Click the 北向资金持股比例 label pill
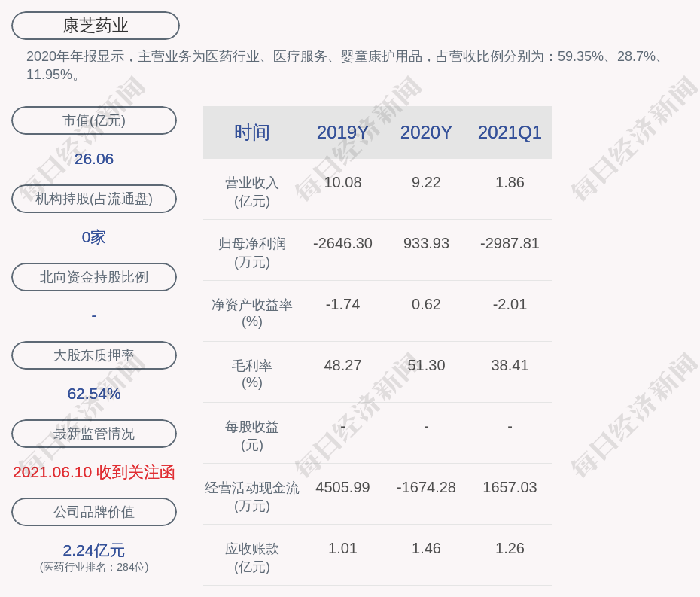This screenshot has height=597, width=700. (x=94, y=277)
